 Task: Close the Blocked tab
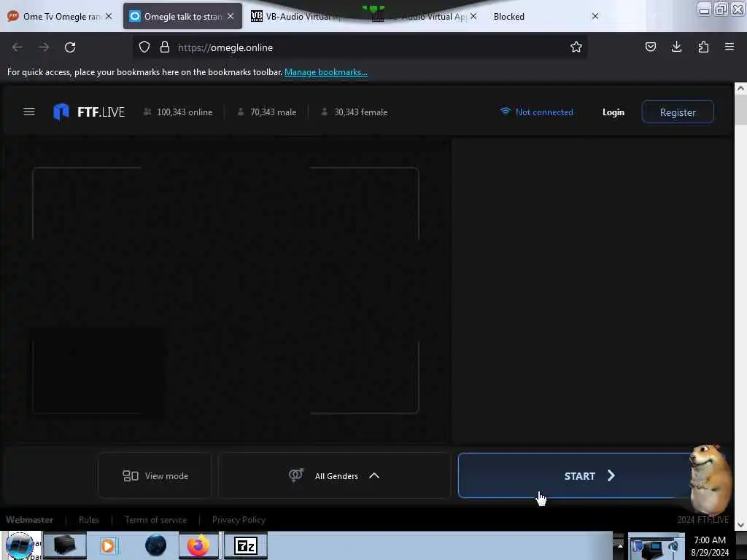click(595, 16)
